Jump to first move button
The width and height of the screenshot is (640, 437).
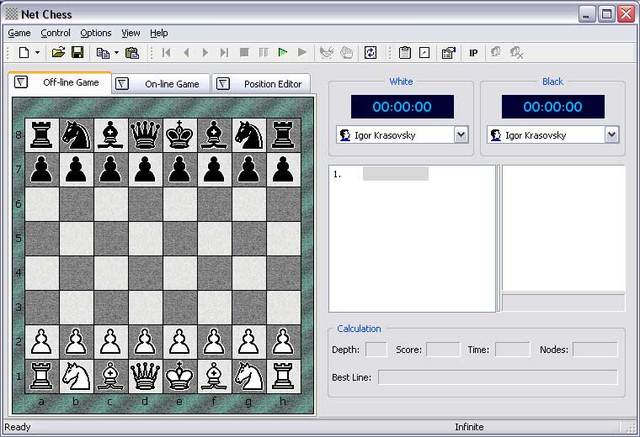[x=166, y=53]
